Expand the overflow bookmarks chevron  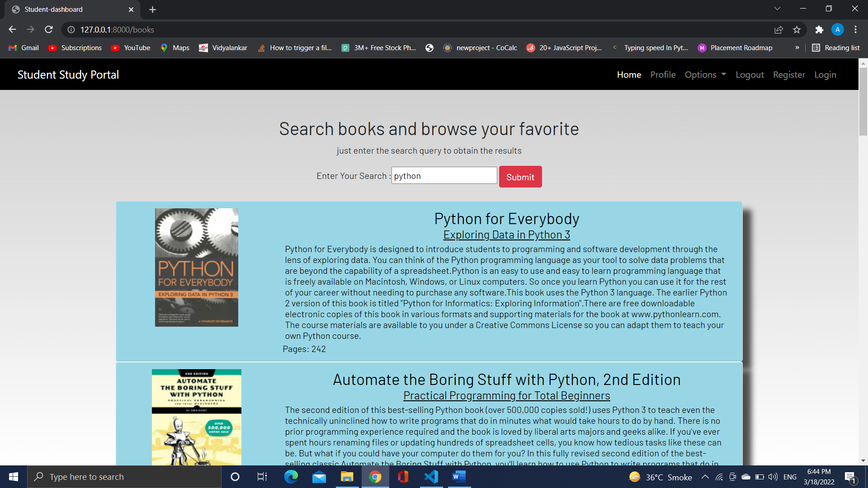coord(798,47)
